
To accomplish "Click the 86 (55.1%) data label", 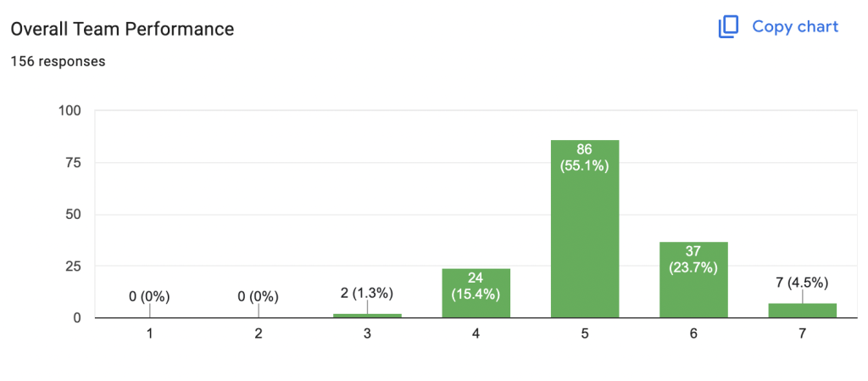I will pos(585,158).
